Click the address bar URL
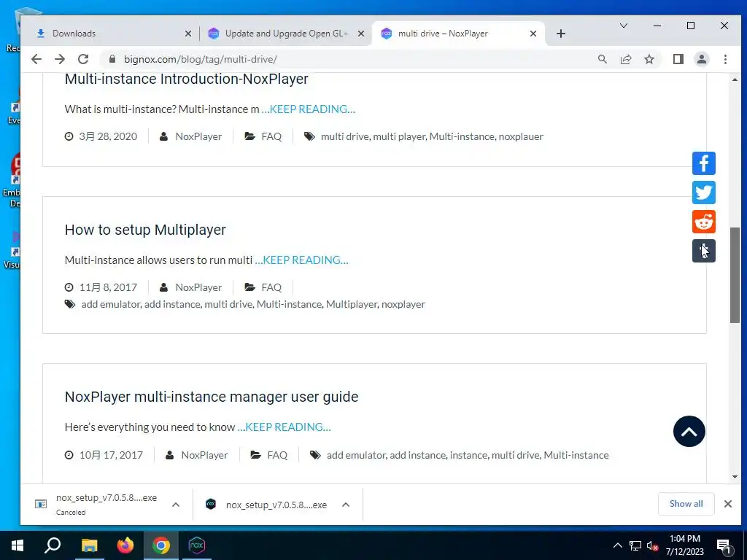The height and width of the screenshot is (560, 747). [201, 59]
